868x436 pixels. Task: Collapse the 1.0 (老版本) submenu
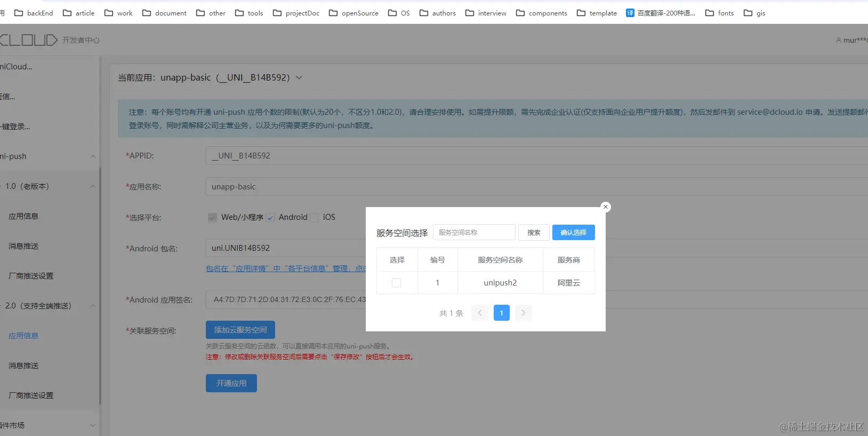(93, 186)
